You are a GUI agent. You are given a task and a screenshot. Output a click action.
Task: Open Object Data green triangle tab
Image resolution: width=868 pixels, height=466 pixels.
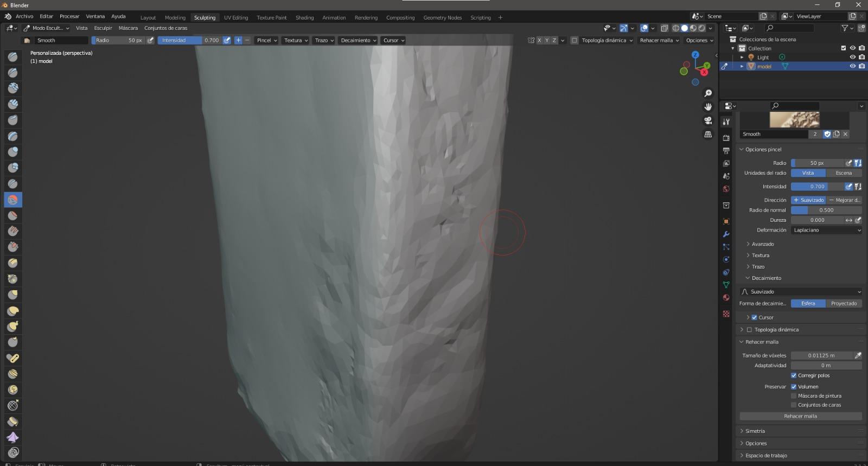point(726,285)
